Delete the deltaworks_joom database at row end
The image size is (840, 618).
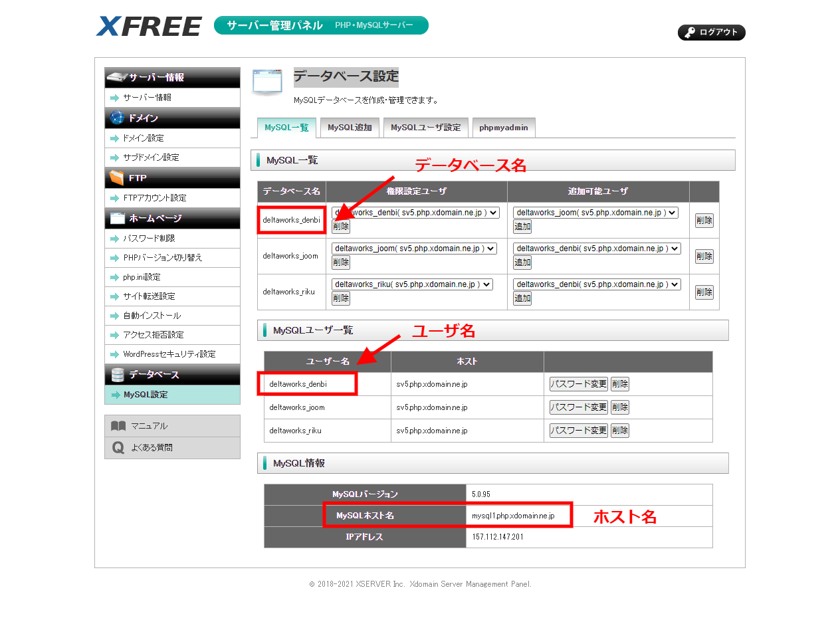click(x=704, y=257)
